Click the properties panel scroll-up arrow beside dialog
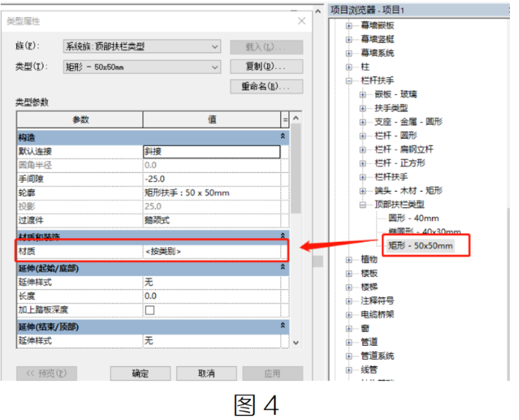The width and height of the screenshot is (519, 420). [x=318, y=11]
